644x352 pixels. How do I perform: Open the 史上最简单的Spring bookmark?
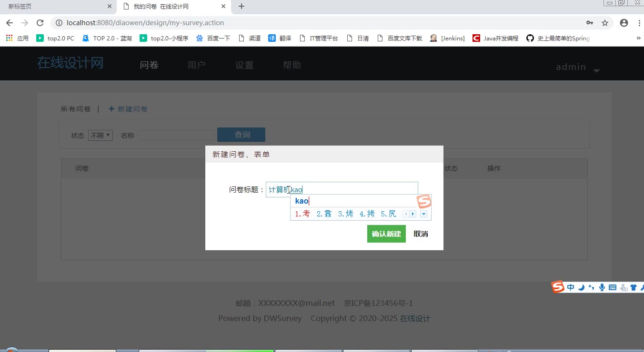[558, 38]
